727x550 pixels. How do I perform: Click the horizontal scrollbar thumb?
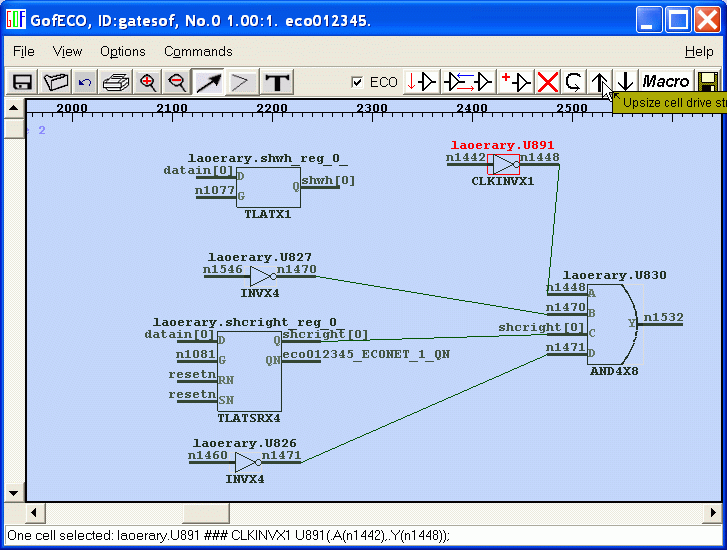click(206, 513)
